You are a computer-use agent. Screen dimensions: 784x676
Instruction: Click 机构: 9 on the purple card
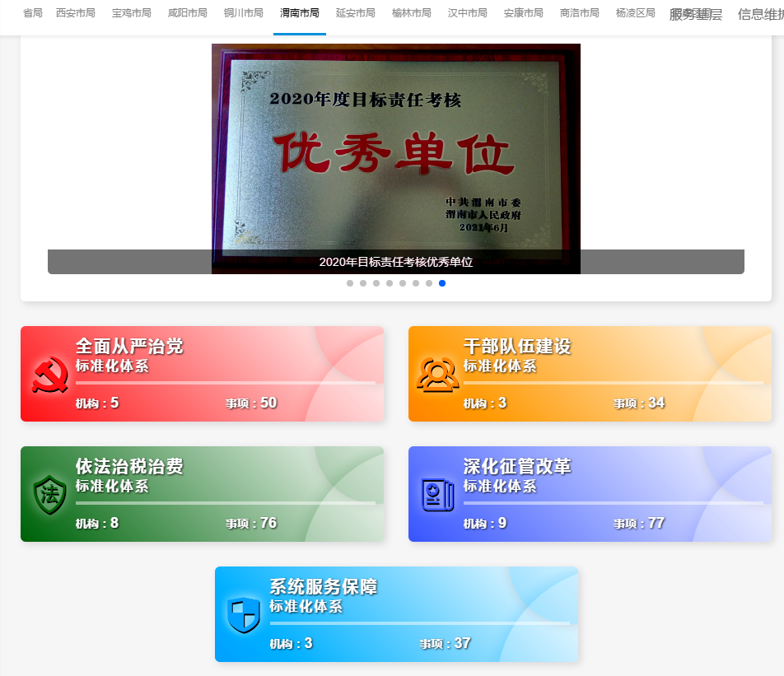click(485, 523)
